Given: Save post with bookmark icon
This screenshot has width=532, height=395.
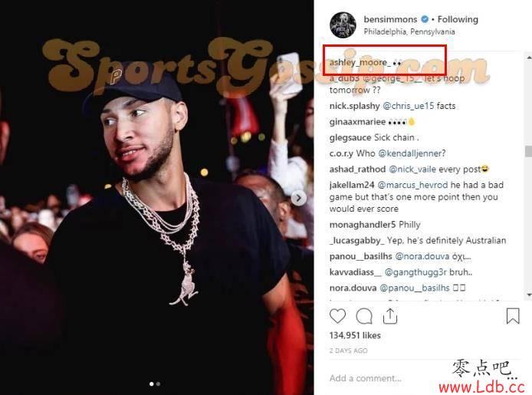Looking at the screenshot, I should click(513, 316).
